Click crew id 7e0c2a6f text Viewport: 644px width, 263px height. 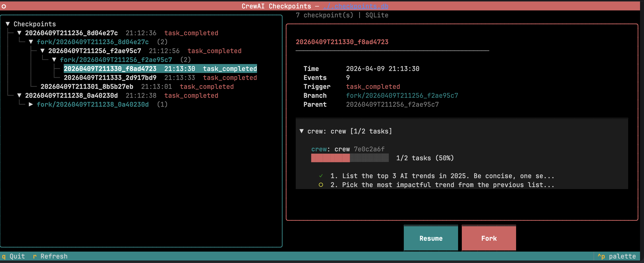pyautogui.click(x=369, y=149)
